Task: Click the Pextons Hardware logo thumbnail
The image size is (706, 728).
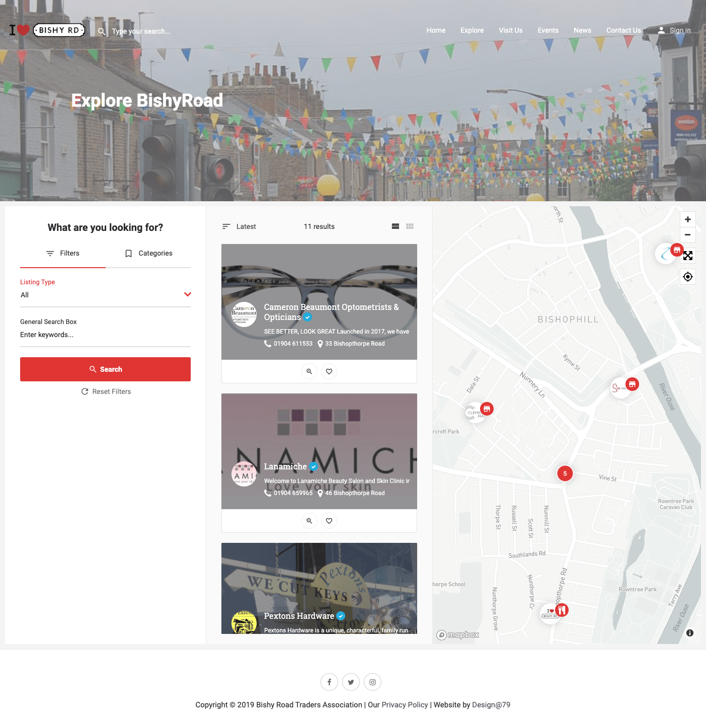Action: tap(244, 622)
